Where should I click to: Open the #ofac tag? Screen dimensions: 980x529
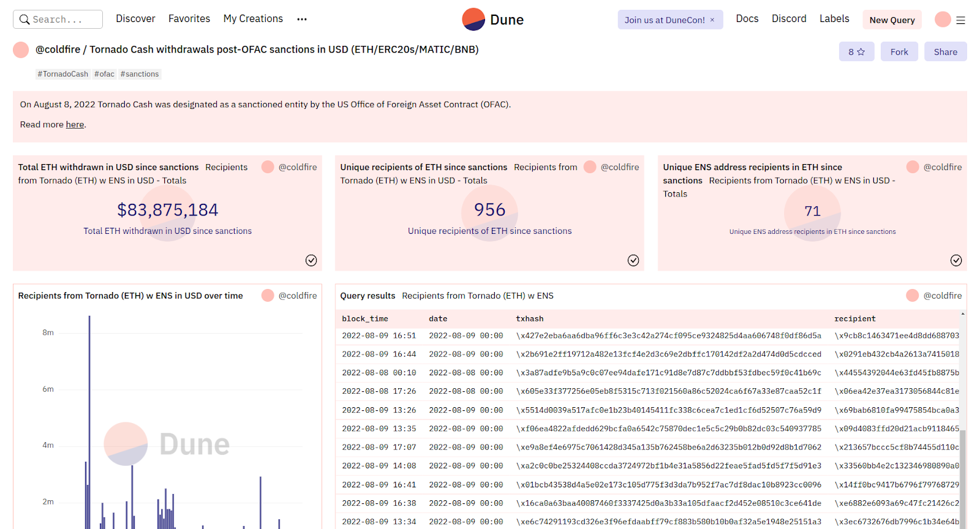[x=104, y=74]
